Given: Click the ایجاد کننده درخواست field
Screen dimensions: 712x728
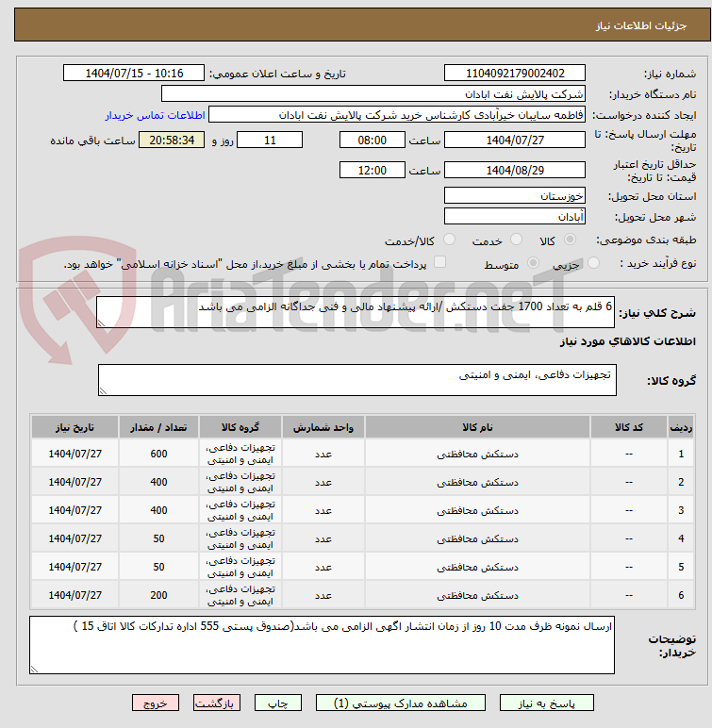Looking at the screenshot, I should point(397,115).
